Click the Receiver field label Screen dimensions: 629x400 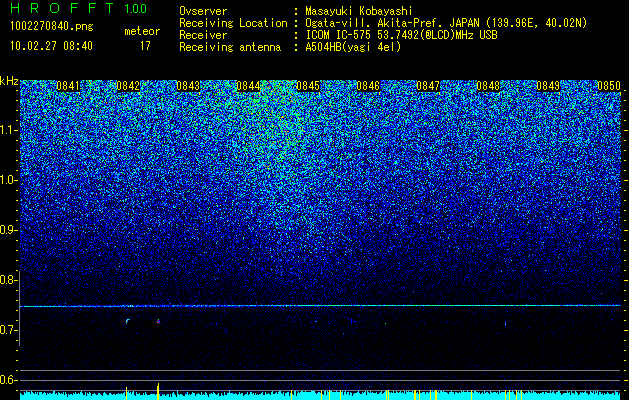[203, 35]
